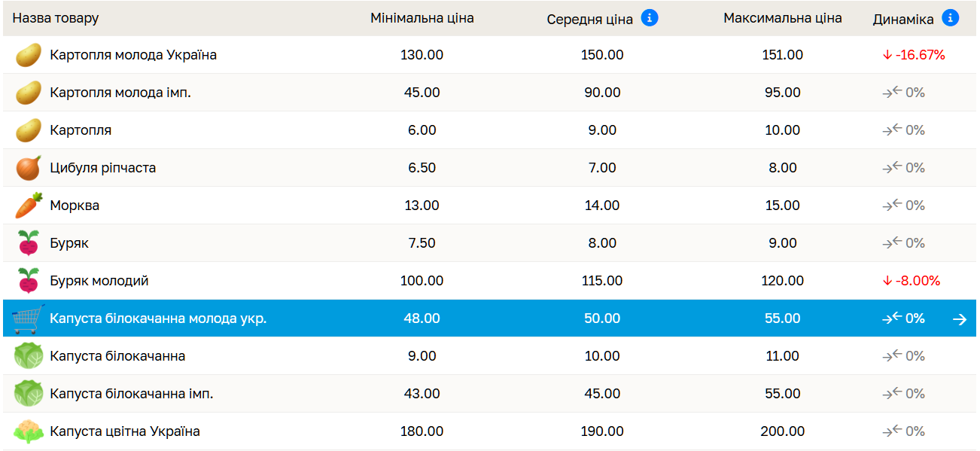Click the potato icon for Картопля молода Україна
The width and height of the screenshot is (980, 451).
29,55
